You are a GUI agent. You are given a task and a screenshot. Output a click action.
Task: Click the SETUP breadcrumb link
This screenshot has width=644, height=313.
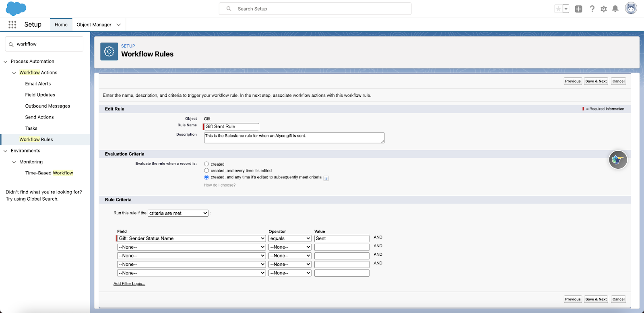point(128,46)
